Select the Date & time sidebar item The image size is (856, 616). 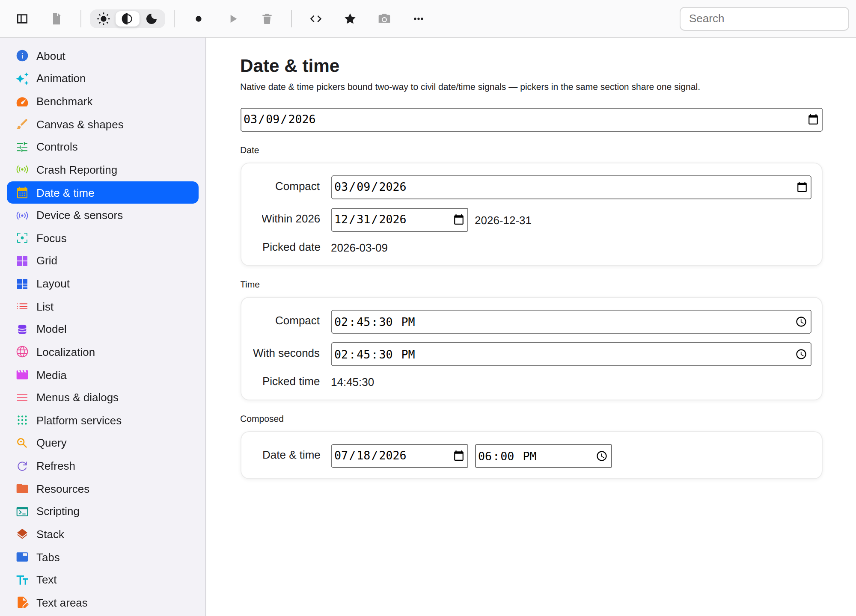click(103, 192)
